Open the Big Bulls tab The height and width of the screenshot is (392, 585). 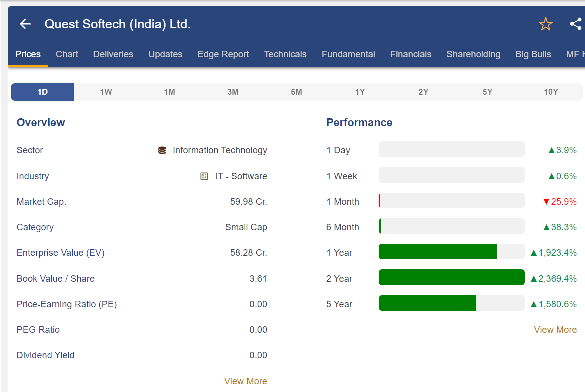click(533, 54)
